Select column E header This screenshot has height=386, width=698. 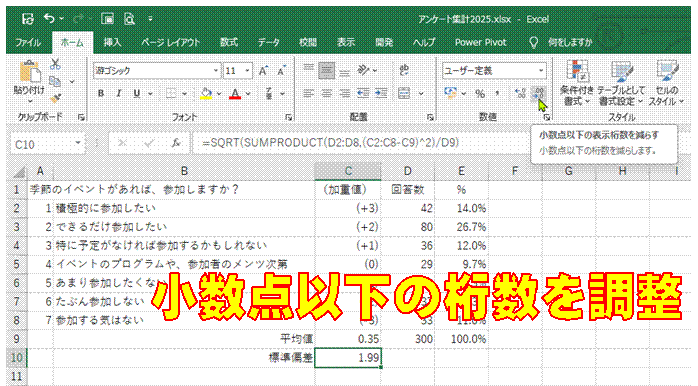(x=461, y=171)
